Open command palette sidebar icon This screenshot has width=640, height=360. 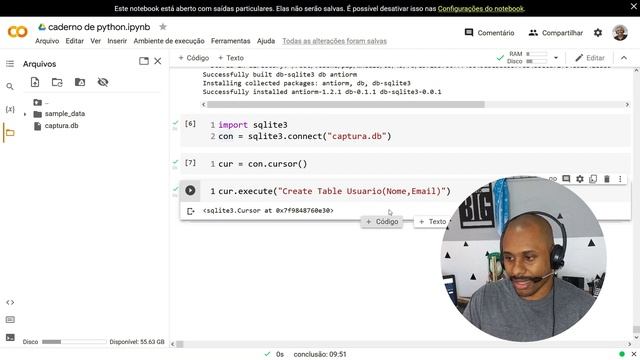tap(10, 320)
